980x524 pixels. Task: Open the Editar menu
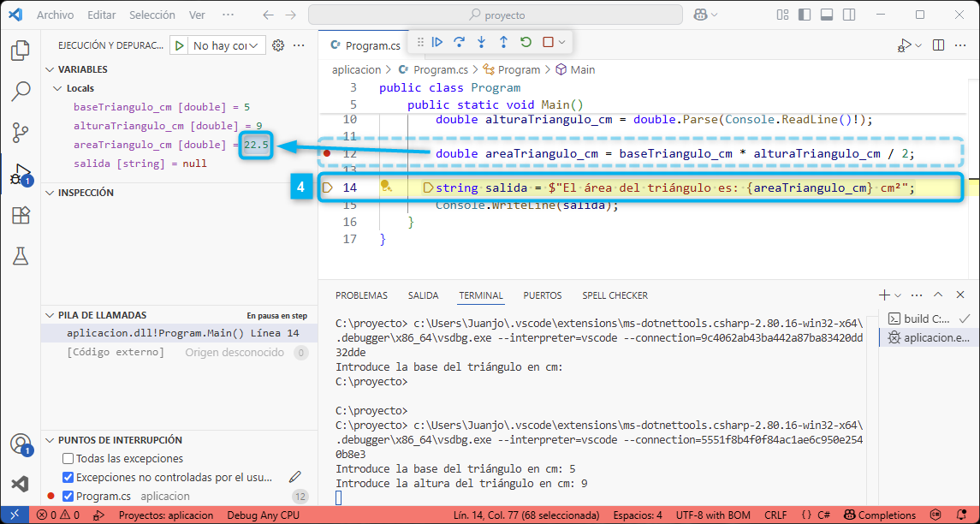coord(101,15)
